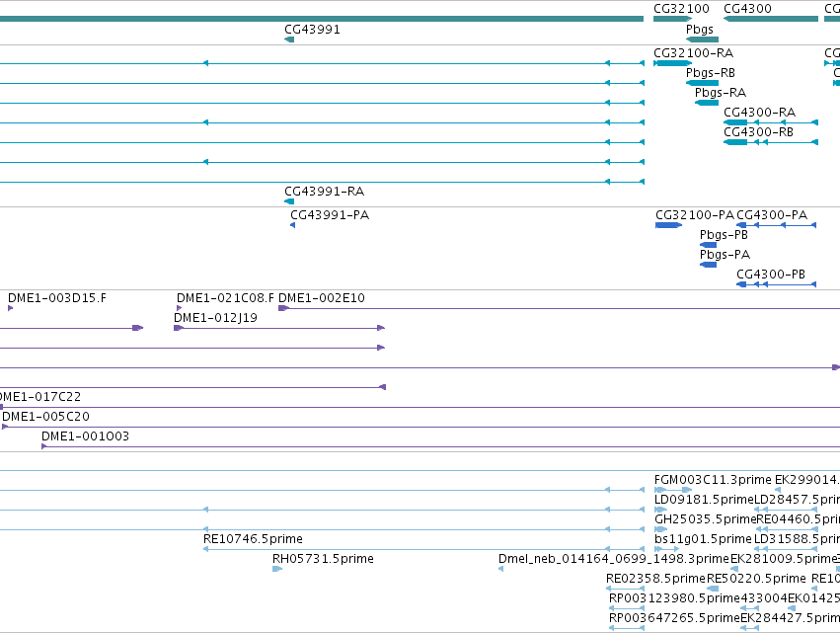Click the RE04460.5prime EST label
Viewport: 840px width, 633px height.
pos(799,519)
